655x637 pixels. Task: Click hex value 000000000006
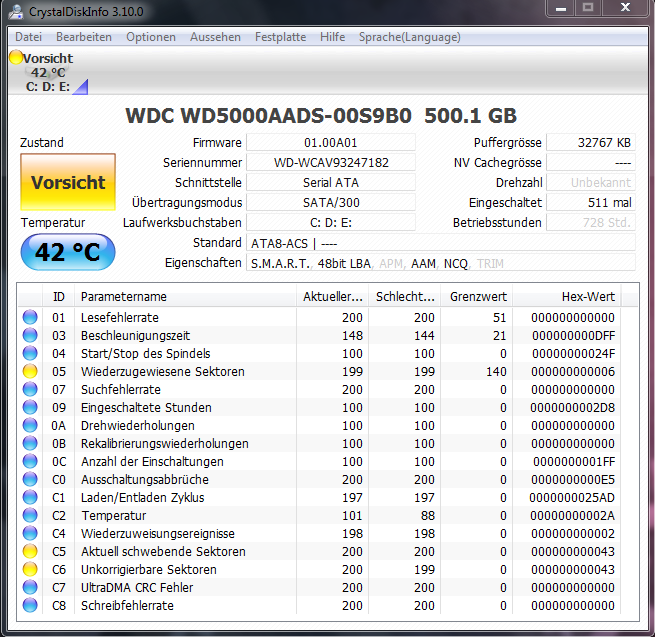573,371
